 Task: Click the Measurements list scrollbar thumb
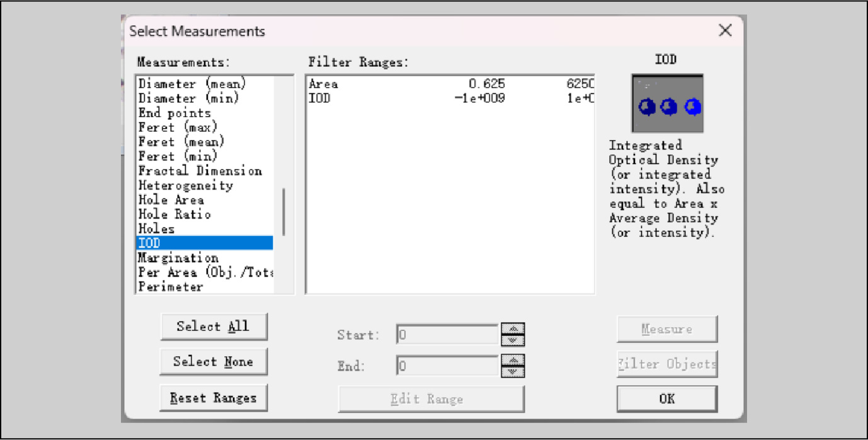tap(283, 211)
